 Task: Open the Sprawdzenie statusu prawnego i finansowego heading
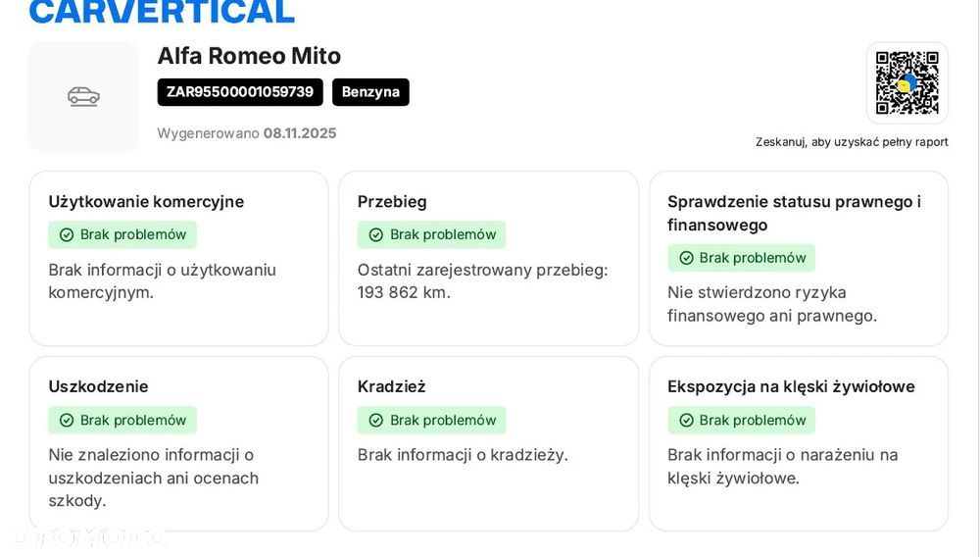pyautogui.click(x=794, y=213)
